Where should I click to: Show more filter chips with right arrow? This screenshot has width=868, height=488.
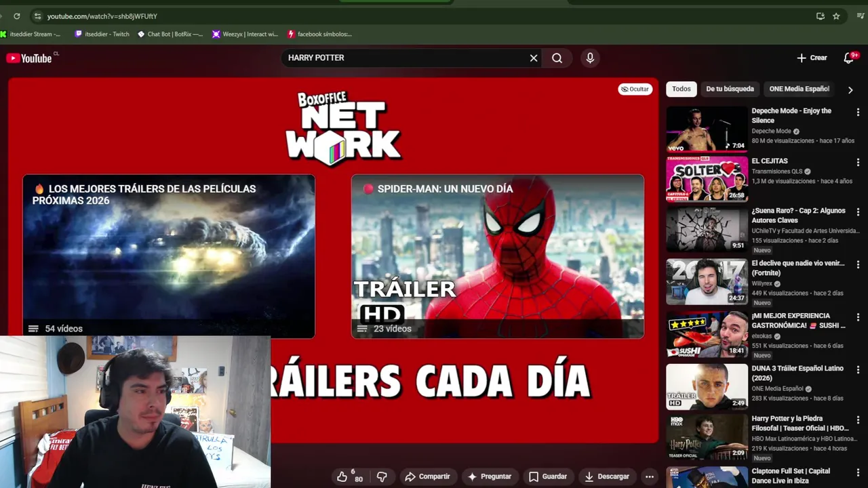[850, 89]
